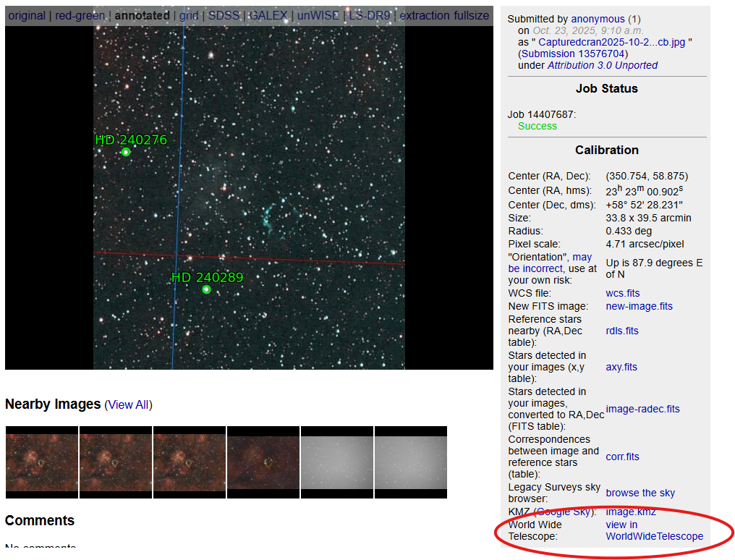The image size is (735, 560).
Task: Switch to the GALEX view
Action: [268, 15]
